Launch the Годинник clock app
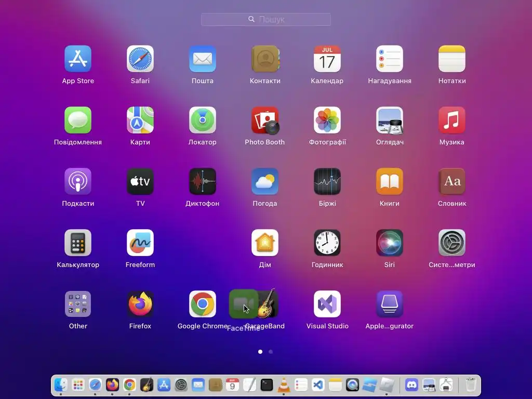 (327, 243)
